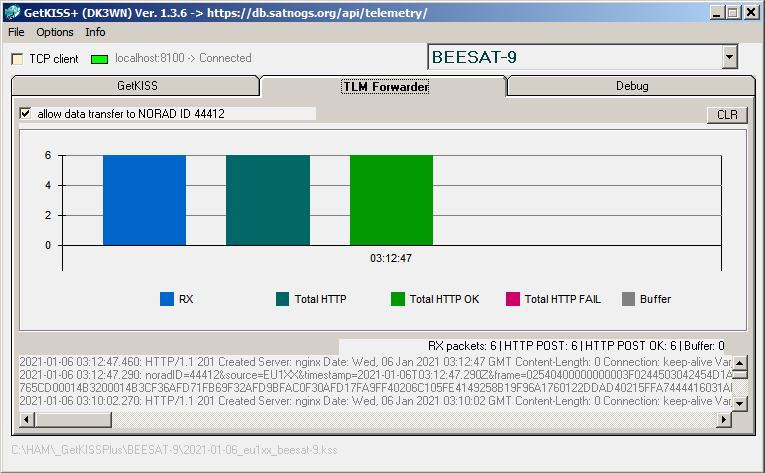
Task: Click the .kss file path in status bar
Action: coord(174,450)
